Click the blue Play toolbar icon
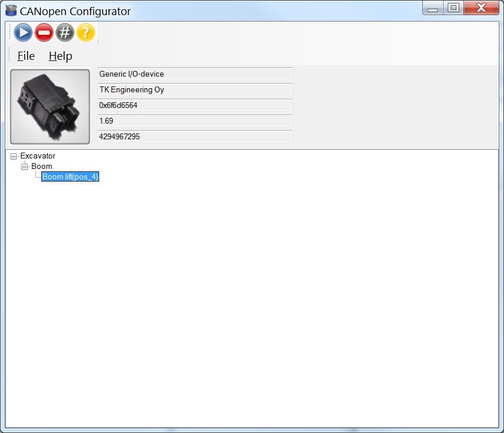This screenshot has width=504, height=433. coord(23,33)
